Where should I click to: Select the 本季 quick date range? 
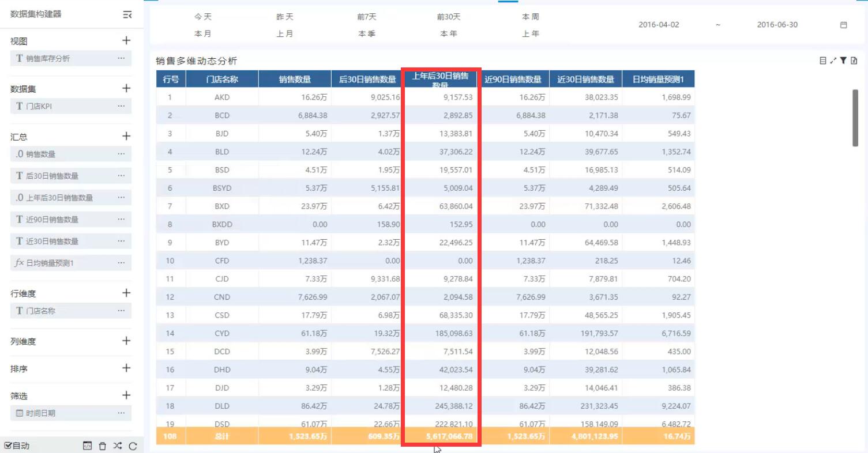[367, 34]
